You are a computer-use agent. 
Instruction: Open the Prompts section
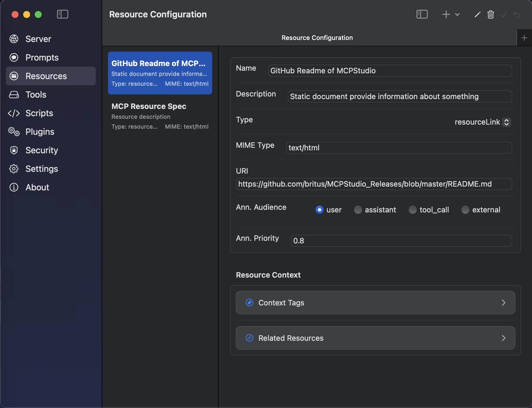tap(42, 57)
